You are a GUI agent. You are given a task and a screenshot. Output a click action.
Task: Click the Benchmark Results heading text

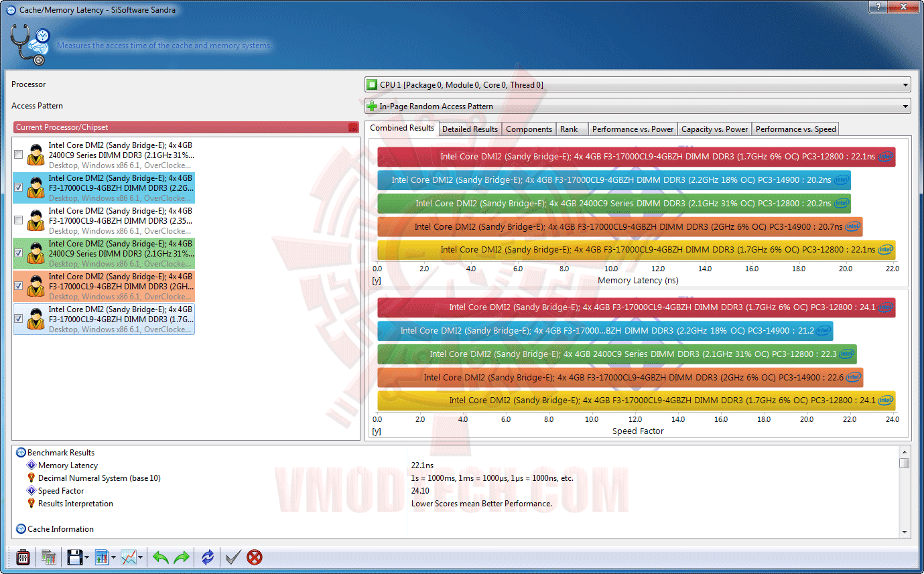tap(61, 453)
